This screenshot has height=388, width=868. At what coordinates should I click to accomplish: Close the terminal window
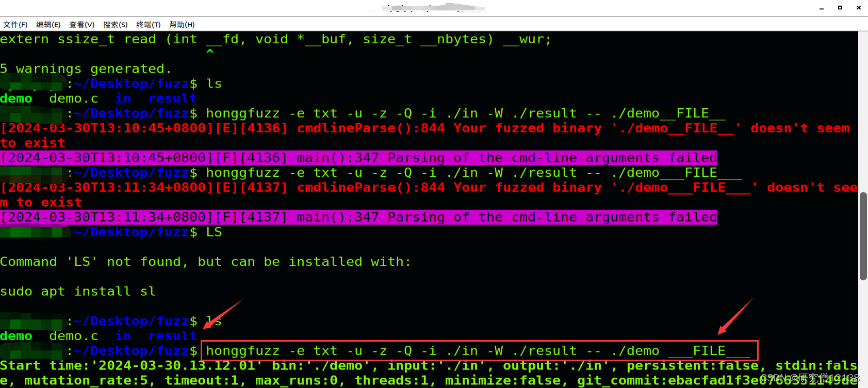859,8
